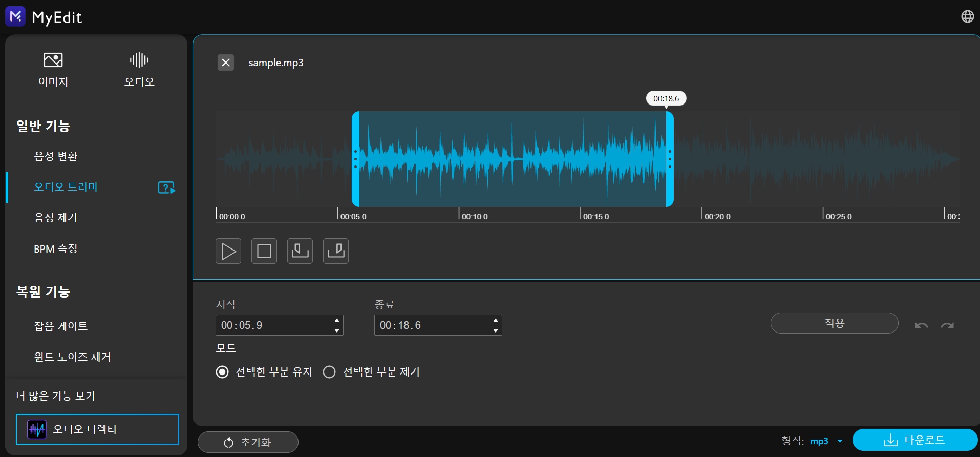Image resolution: width=980 pixels, height=457 pixels.
Task: Switch to the 이미지 tab
Action: coord(53,70)
